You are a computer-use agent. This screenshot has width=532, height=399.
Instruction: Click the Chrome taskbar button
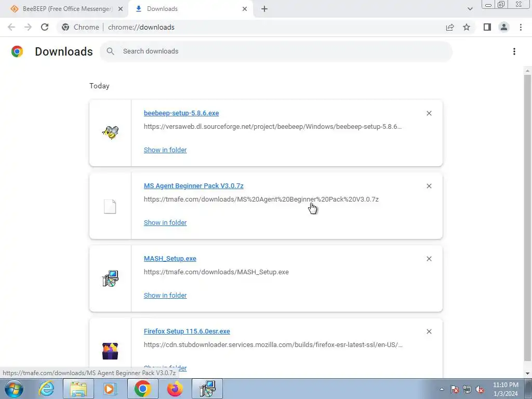[x=142, y=389]
